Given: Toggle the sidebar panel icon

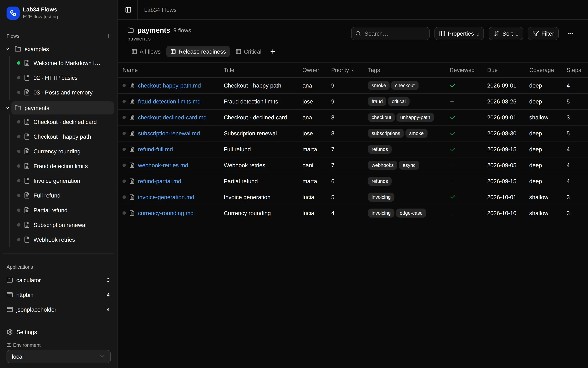Looking at the screenshot, I should pos(128,10).
